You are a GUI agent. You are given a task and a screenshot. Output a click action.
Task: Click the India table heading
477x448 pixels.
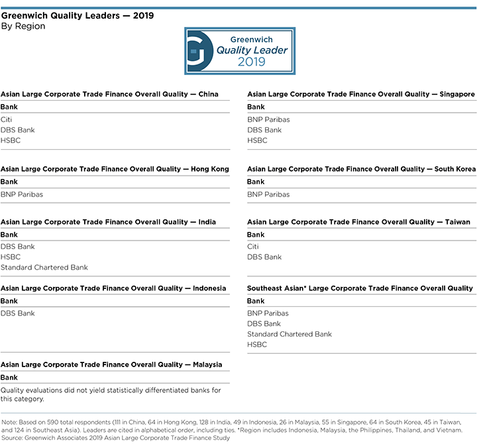pyautogui.click(x=108, y=222)
